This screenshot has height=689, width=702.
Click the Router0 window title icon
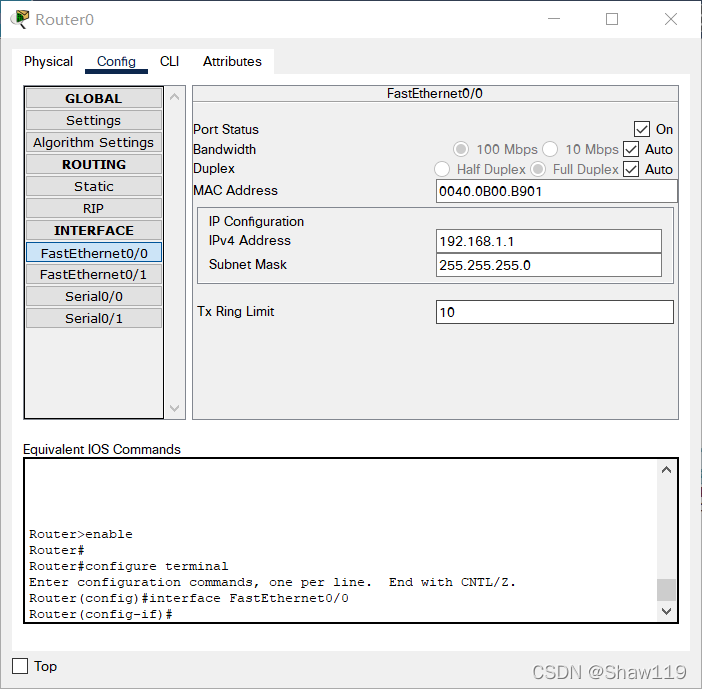coord(20,19)
